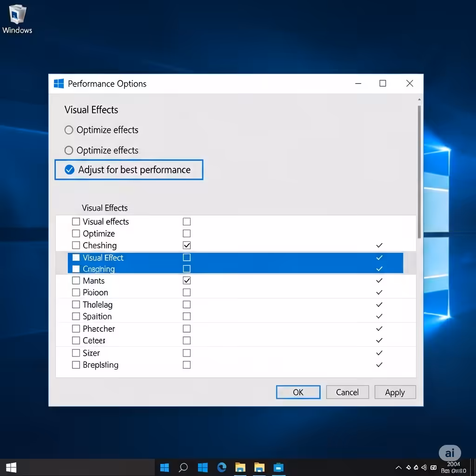Tick the leftmost checkbox beside 'Cheshing'
The height and width of the screenshot is (476, 476).
click(76, 245)
